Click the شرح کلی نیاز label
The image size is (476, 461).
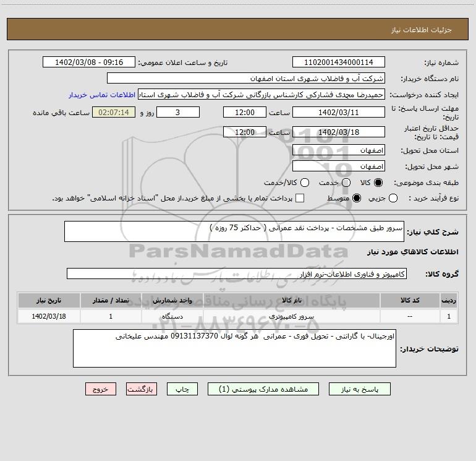[x=433, y=232]
